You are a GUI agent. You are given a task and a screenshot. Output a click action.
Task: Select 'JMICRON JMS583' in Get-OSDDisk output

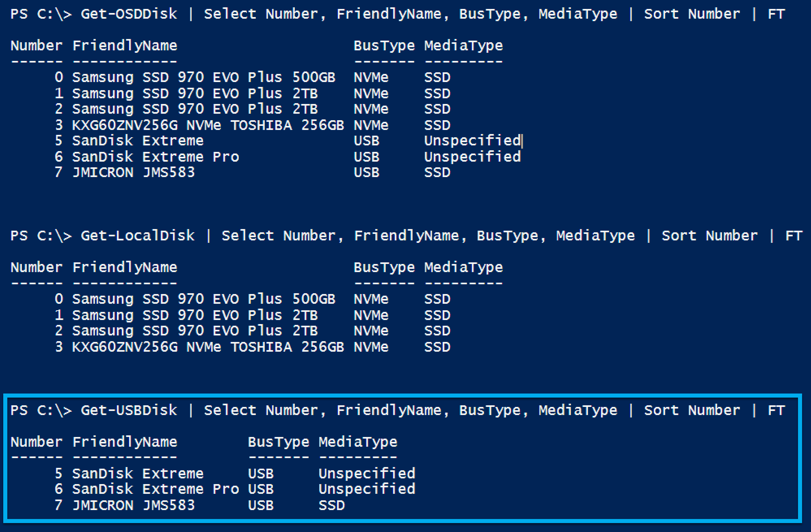coord(134,172)
